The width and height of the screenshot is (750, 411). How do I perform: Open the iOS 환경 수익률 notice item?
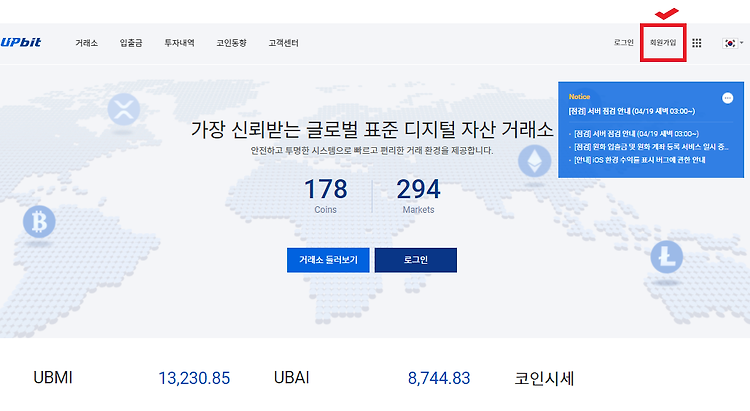pyautogui.click(x=640, y=160)
